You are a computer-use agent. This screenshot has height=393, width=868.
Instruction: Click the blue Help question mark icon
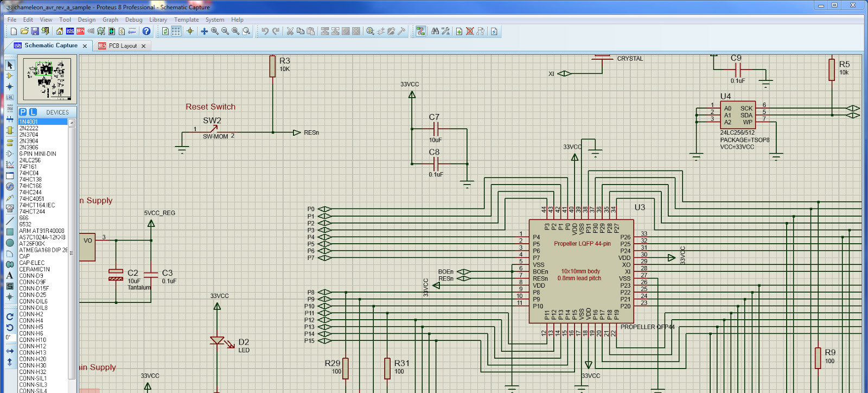click(146, 31)
